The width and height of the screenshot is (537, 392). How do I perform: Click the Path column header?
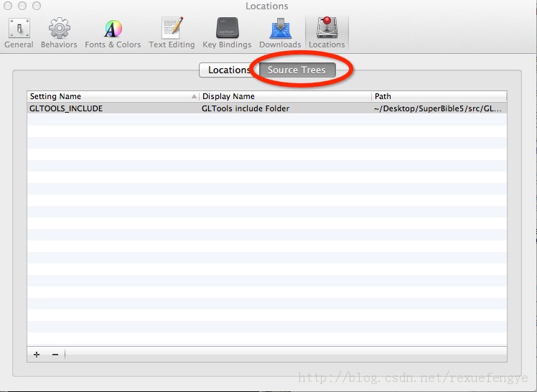(x=439, y=96)
